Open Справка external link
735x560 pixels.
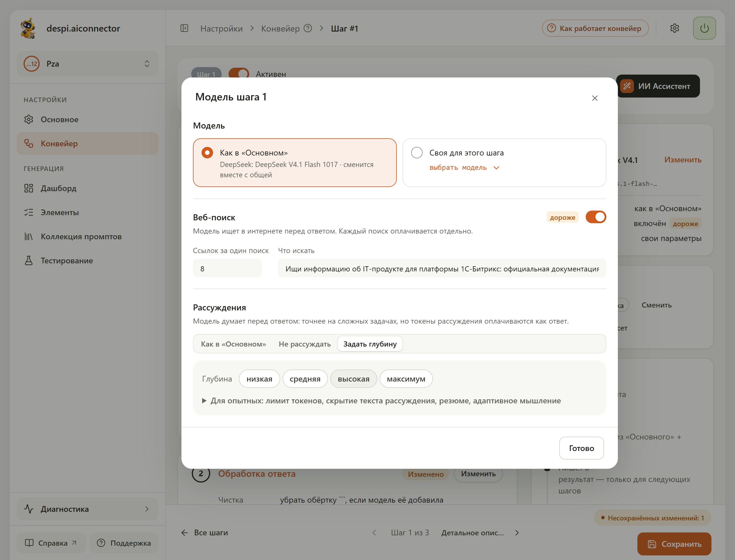pyautogui.click(x=51, y=543)
